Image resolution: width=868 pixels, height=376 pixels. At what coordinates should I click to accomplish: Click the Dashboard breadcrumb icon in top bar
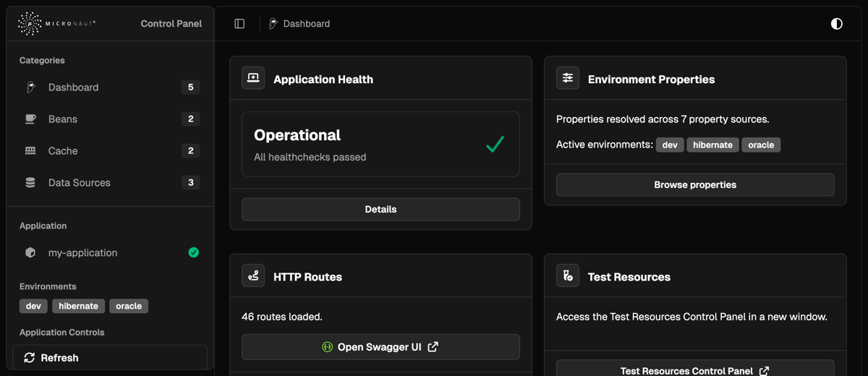tap(273, 24)
